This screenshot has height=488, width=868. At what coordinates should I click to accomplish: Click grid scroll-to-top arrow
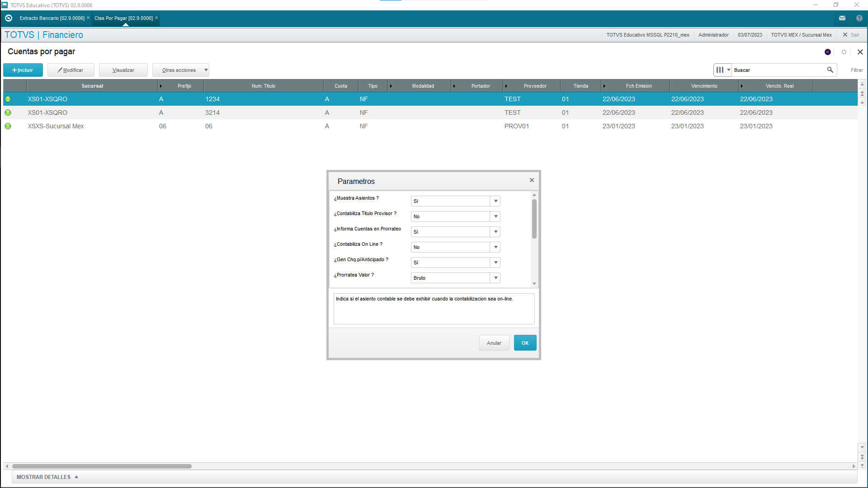click(x=862, y=84)
